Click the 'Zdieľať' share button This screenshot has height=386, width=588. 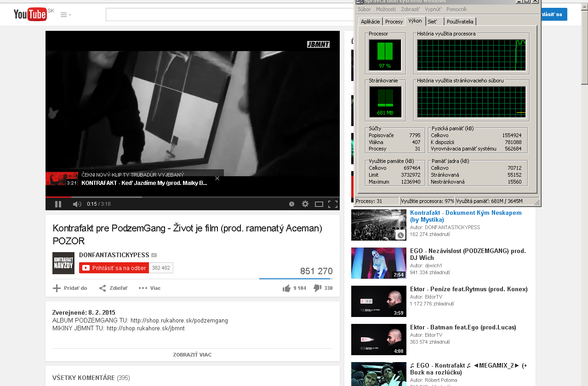(x=114, y=288)
